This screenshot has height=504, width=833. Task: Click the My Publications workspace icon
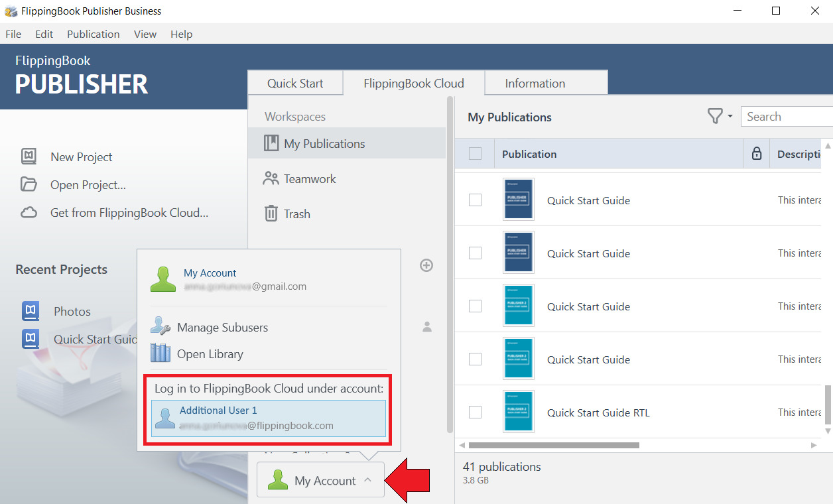pyautogui.click(x=271, y=143)
